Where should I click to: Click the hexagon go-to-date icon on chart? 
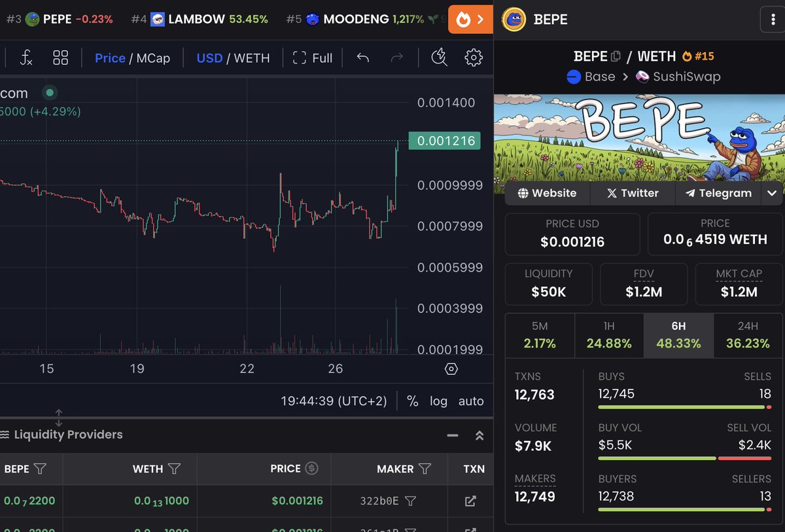[x=451, y=369]
